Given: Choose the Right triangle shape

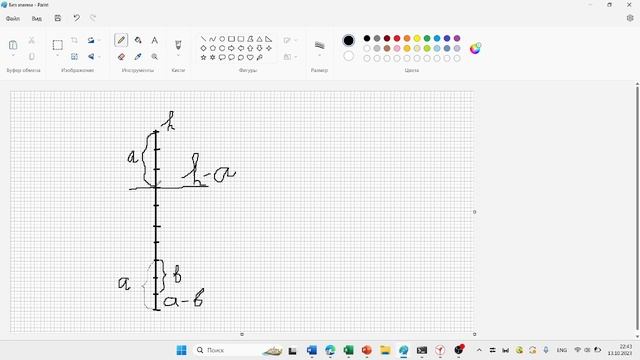Looking at the screenshot, I should tap(269, 39).
